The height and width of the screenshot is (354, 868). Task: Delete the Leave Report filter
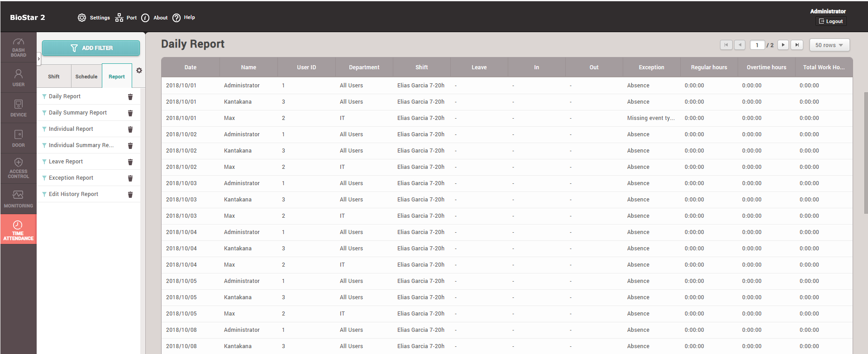[x=130, y=162]
